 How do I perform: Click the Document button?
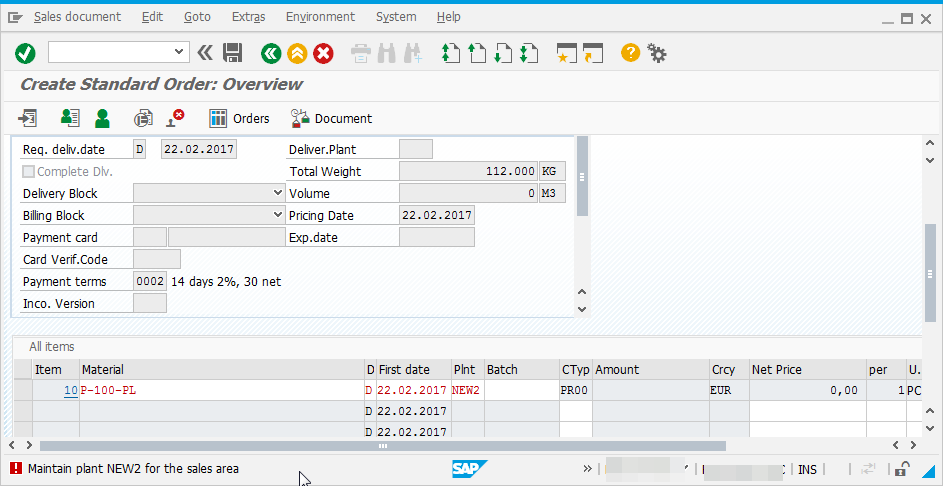tap(331, 118)
